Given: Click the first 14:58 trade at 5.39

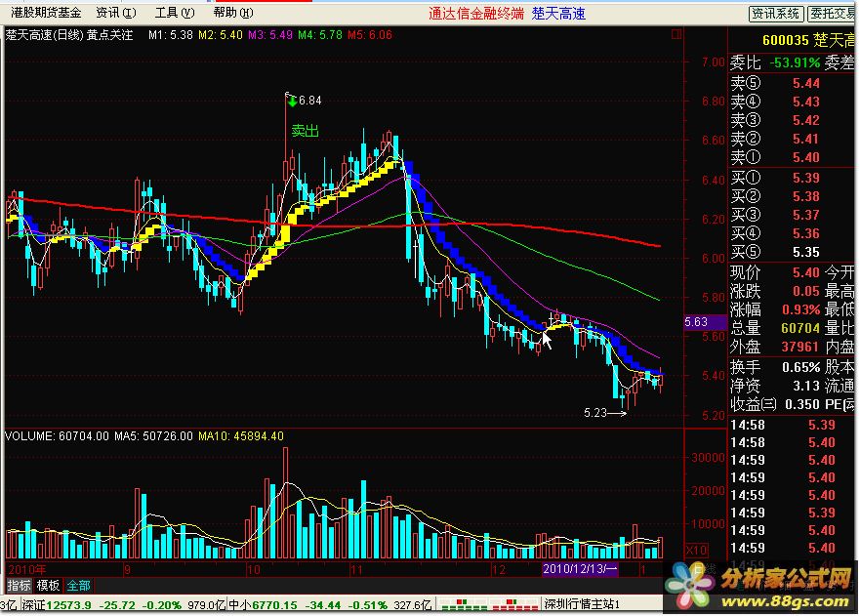Looking at the screenshot, I should [x=783, y=425].
